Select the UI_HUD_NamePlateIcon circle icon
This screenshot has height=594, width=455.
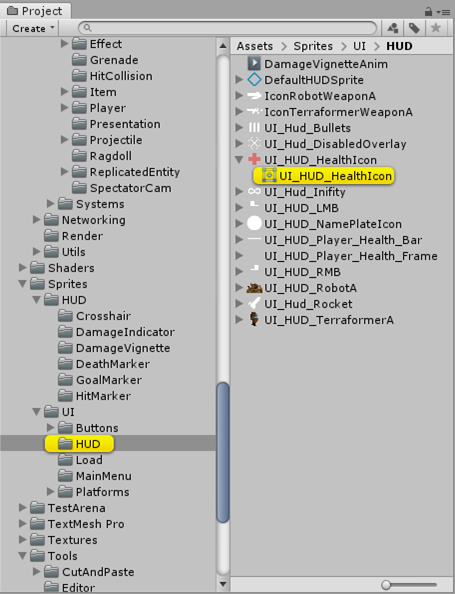pos(254,224)
